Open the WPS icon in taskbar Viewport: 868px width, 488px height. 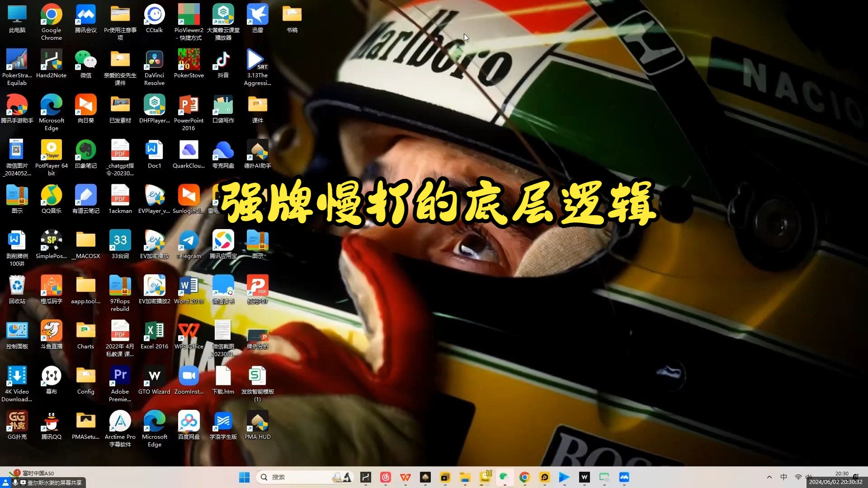click(x=406, y=477)
